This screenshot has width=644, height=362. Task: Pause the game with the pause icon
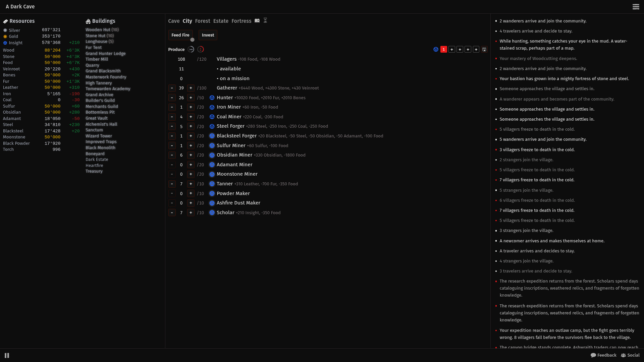(x=7, y=355)
